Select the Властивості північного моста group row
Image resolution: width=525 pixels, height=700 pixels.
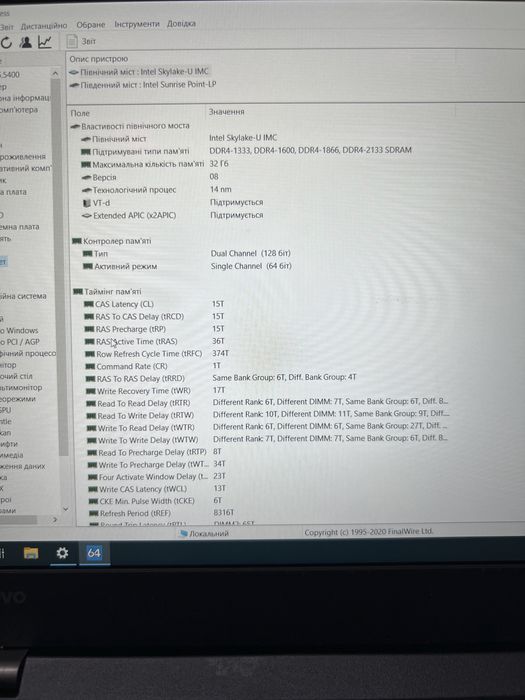pyautogui.click(x=130, y=126)
